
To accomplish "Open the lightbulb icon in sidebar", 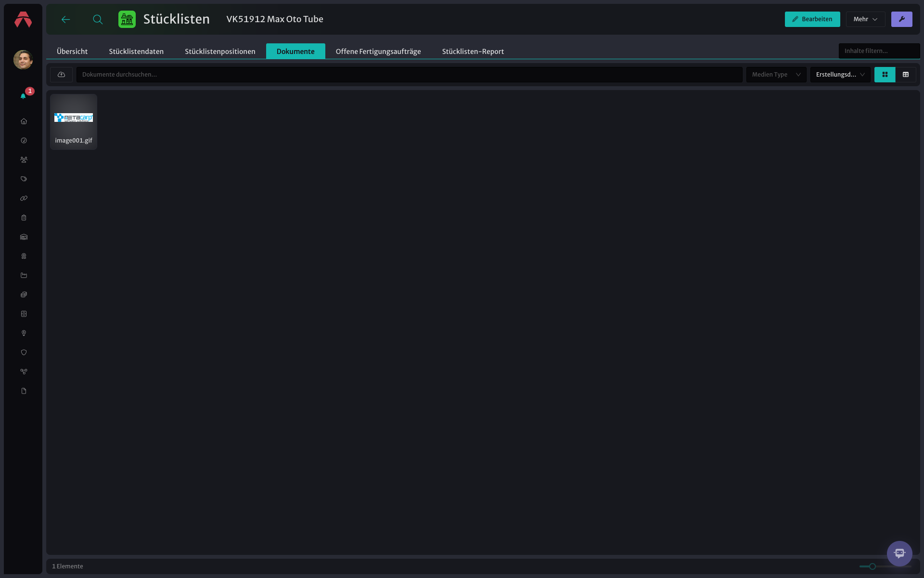I will 24,333.
